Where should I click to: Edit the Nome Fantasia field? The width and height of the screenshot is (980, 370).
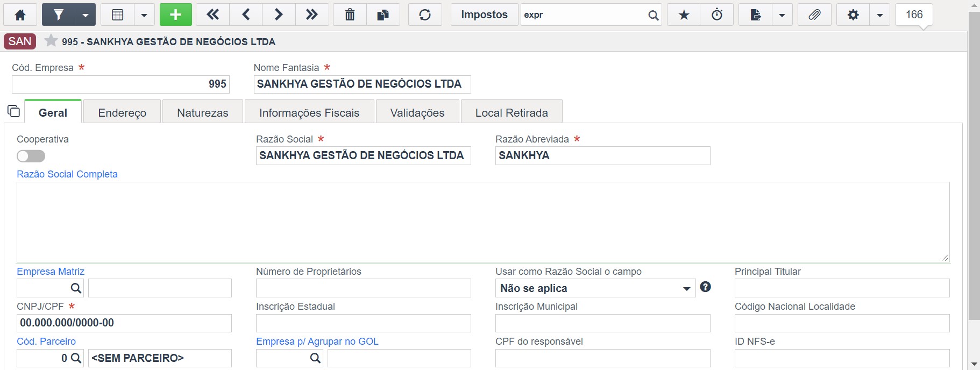[x=362, y=84]
